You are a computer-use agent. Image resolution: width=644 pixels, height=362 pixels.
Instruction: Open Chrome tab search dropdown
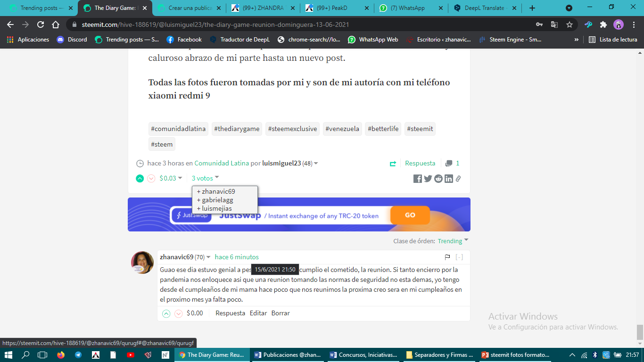569,8
